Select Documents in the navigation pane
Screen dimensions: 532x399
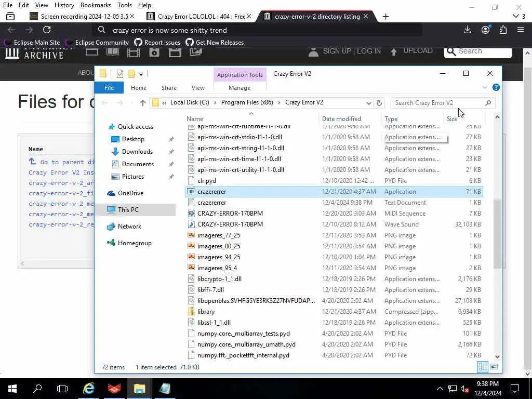138,164
